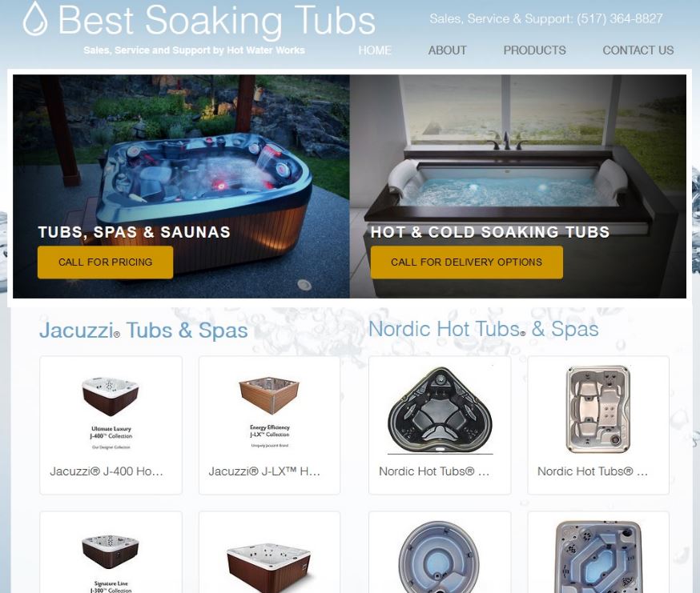700x593 pixels.
Task: Click the Best Soaking Tubs site title
Action: pyautogui.click(x=216, y=21)
